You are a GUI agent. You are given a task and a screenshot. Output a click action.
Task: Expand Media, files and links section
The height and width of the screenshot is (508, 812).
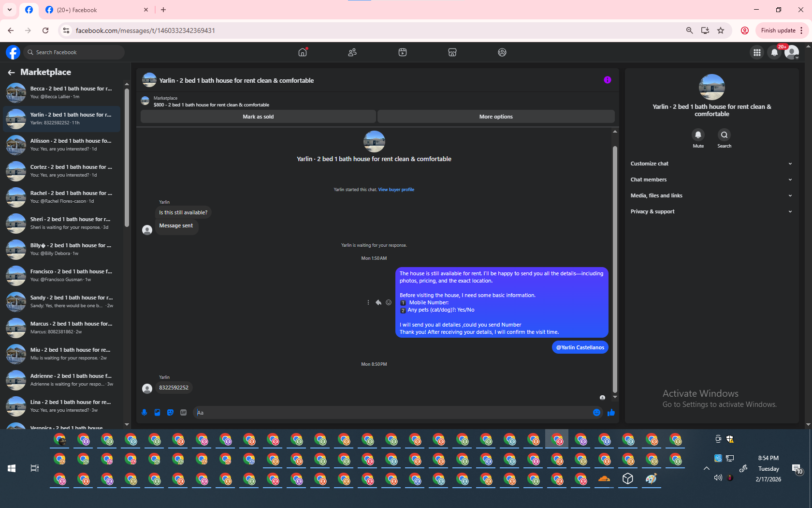pos(711,195)
